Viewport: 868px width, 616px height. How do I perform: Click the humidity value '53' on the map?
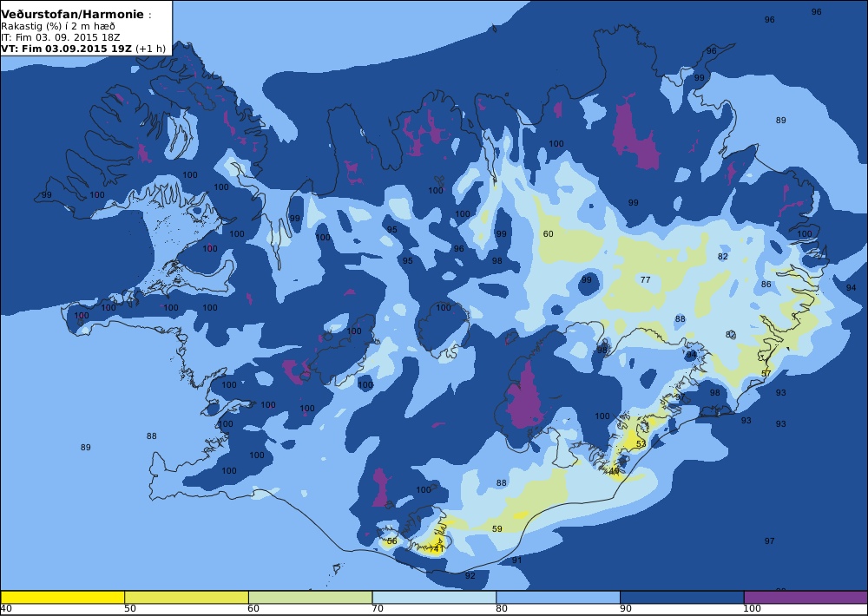[641, 444]
